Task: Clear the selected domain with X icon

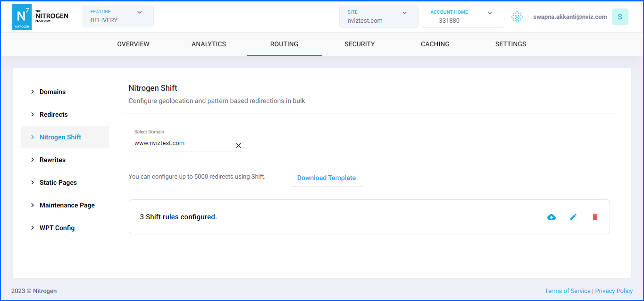Action: (238, 146)
